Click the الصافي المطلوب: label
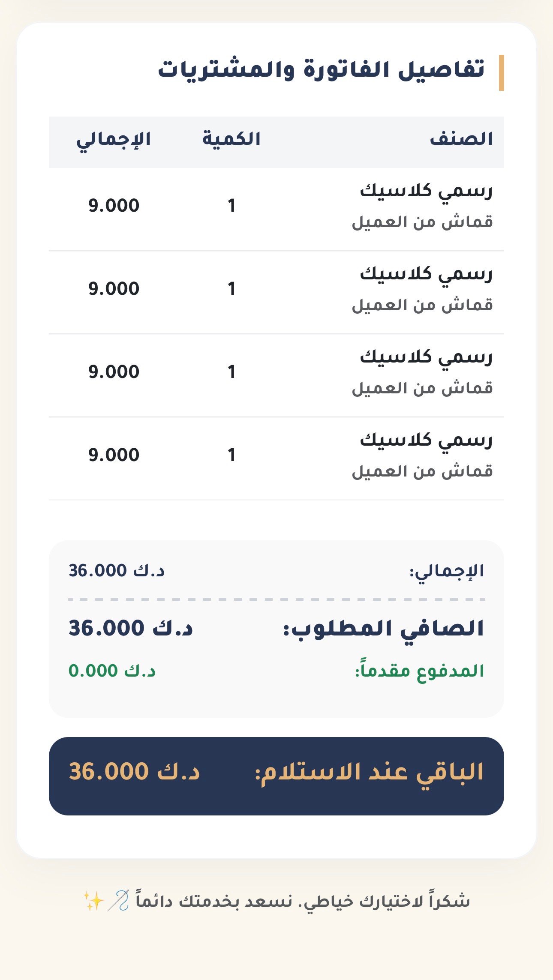Screen dimensions: 553x980 click(x=384, y=629)
